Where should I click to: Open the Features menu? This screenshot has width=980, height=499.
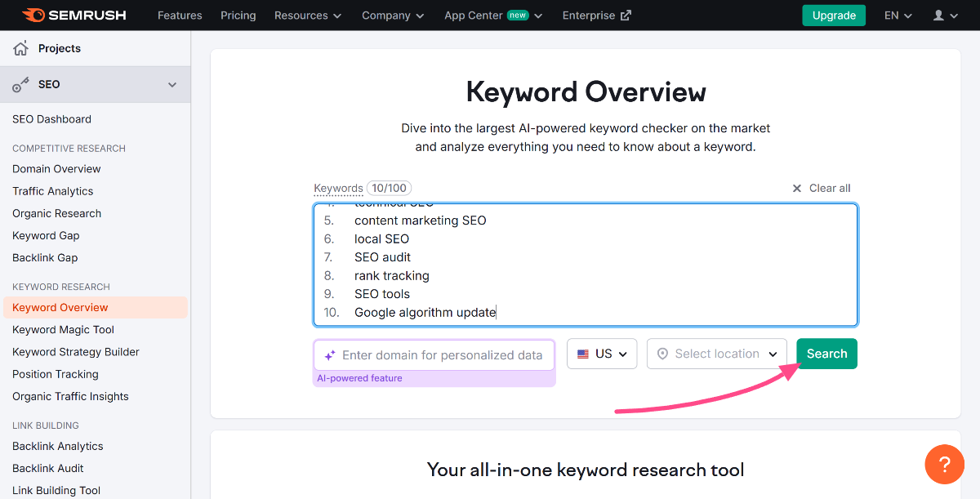180,16
